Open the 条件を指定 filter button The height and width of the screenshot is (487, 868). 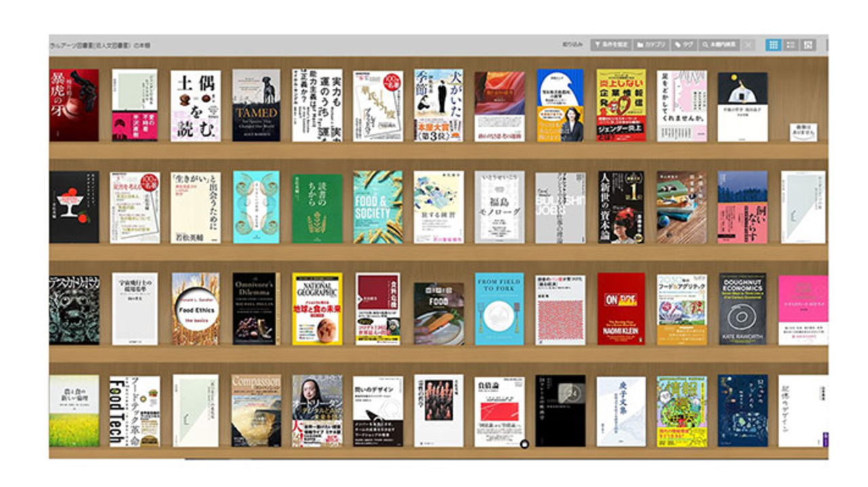click(611, 45)
